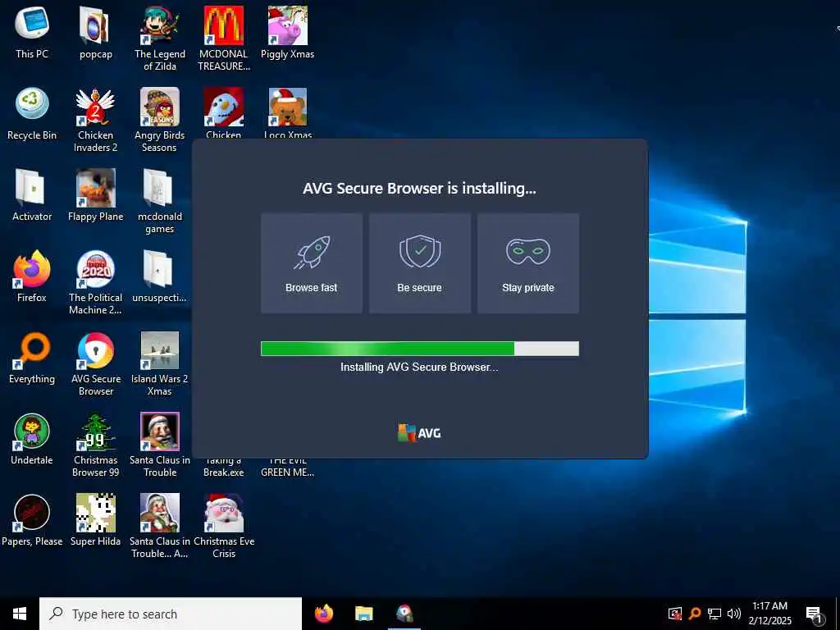Viewport: 840px width, 630px height.
Task: Select the Recycle Bin icon
Action: (32, 113)
